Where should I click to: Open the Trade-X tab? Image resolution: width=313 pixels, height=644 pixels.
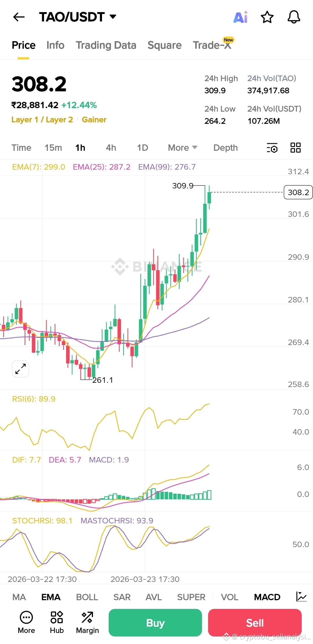pos(212,45)
